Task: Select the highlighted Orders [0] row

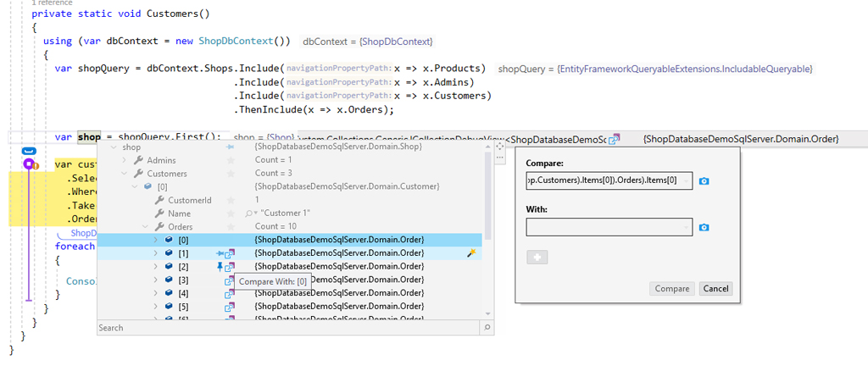Action: coord(289,241)
